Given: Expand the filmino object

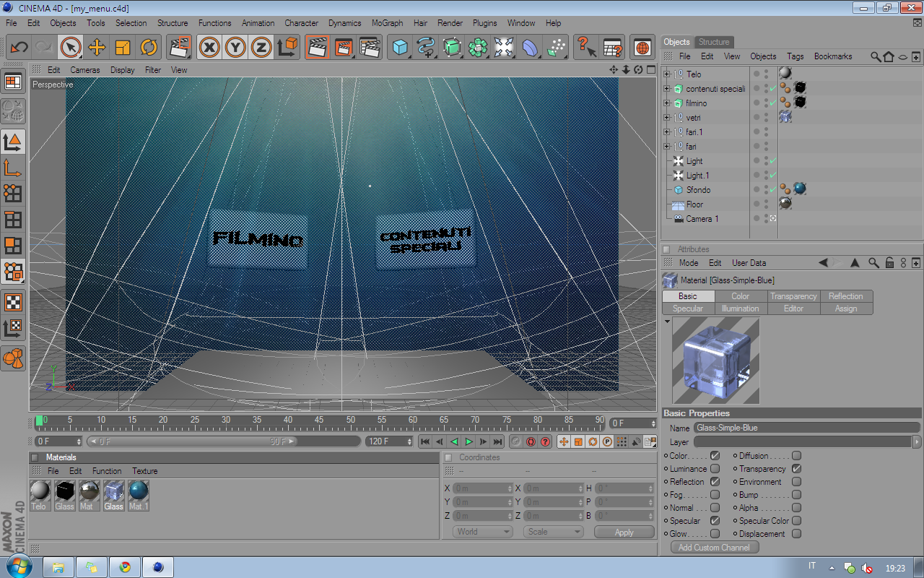Looking at the screenshot, I should (666, 103).
